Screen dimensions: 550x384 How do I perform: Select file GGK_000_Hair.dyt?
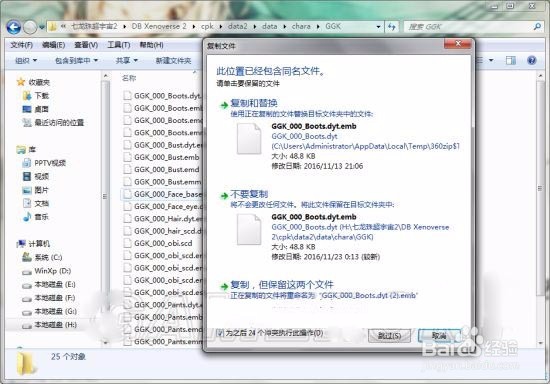(x=162, y=218)
